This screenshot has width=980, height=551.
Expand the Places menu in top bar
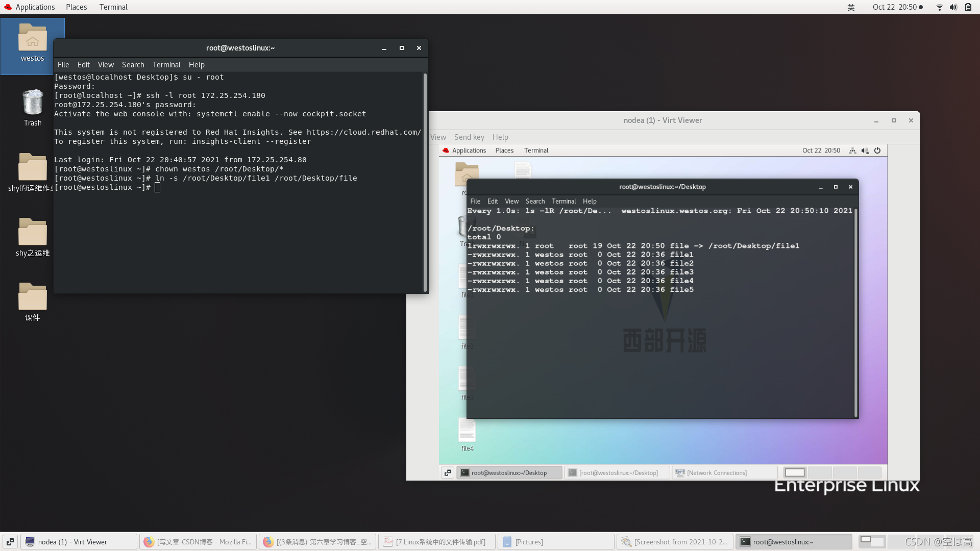[x=76, y=7]
